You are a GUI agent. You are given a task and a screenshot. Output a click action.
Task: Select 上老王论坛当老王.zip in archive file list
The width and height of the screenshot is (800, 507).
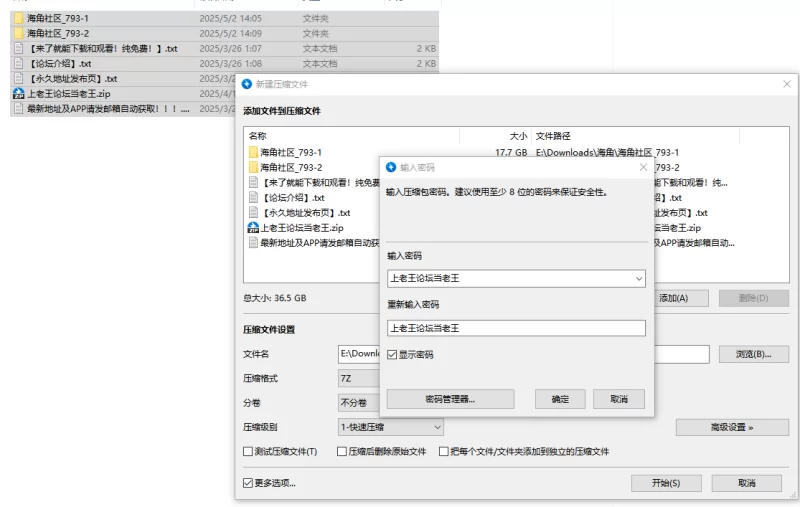coord(302,227)
